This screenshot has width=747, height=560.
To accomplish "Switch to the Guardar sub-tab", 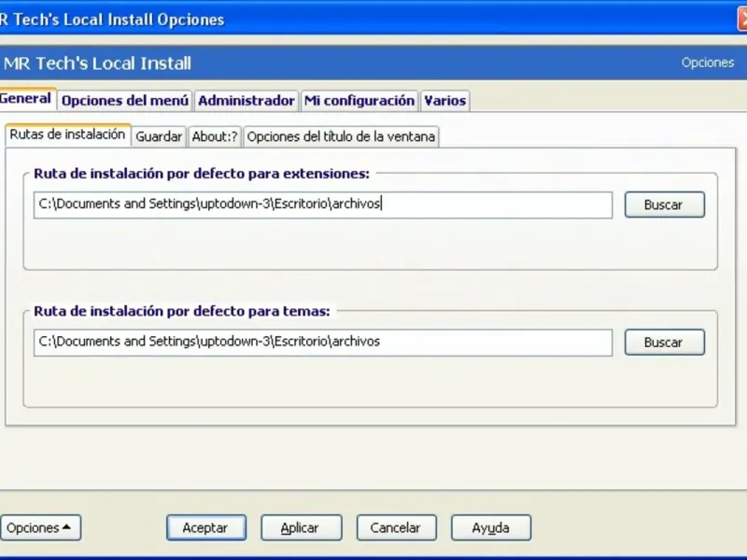I will click(159, 136).
